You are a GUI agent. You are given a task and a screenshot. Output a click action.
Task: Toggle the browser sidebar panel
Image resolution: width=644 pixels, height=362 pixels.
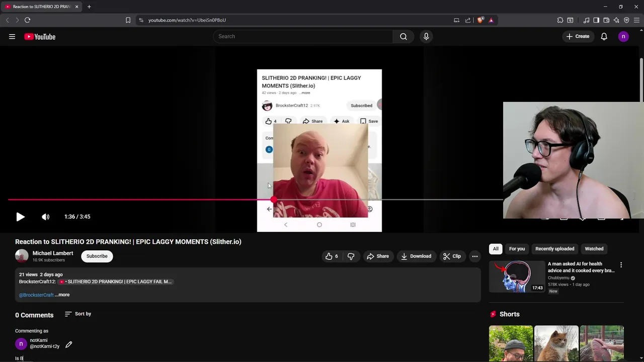point(596,20)
